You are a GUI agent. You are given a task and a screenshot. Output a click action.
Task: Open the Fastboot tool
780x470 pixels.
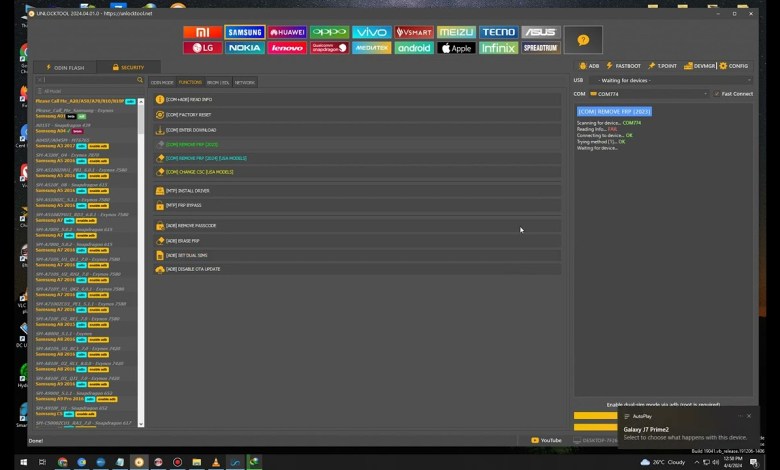(x=623, y=66)
